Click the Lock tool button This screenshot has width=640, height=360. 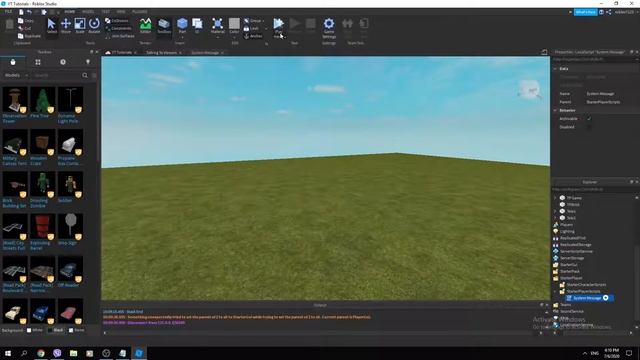click(x=252, y=28)
